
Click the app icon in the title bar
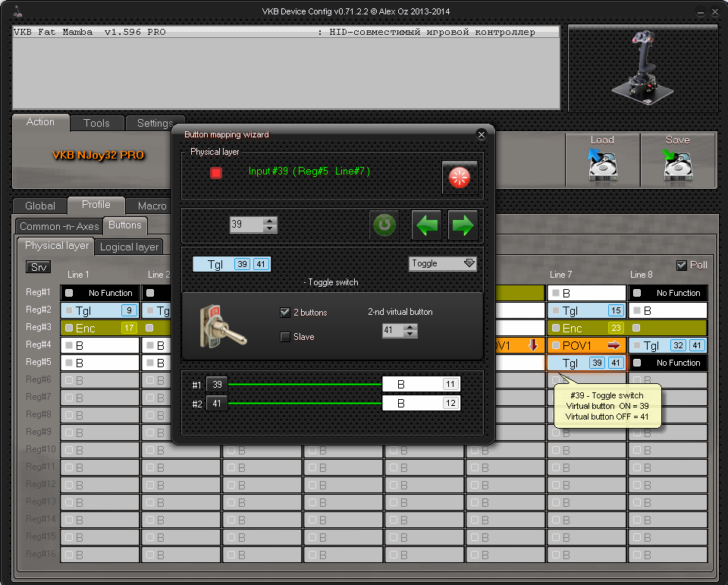[x=18, y=11]
